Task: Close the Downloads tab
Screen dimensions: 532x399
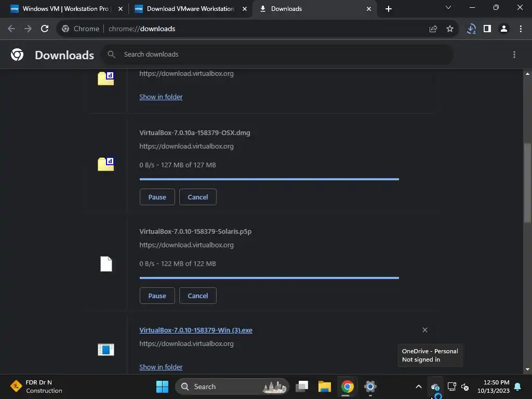Action: pos(369,9)
